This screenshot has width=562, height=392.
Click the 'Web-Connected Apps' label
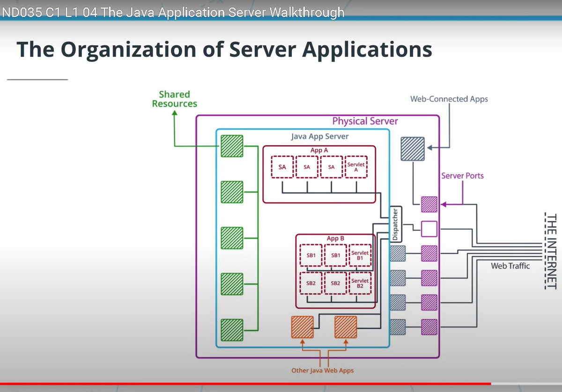(x=449, y=99)
